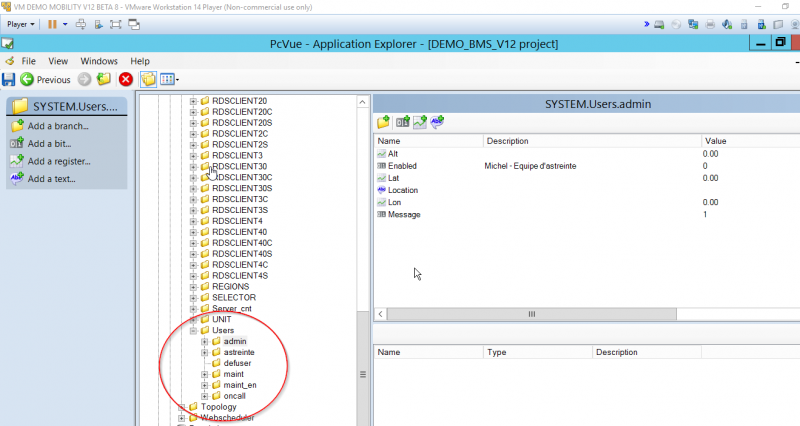
Task: Click the double-chevron show devices icon
Action: pos(646,24)
